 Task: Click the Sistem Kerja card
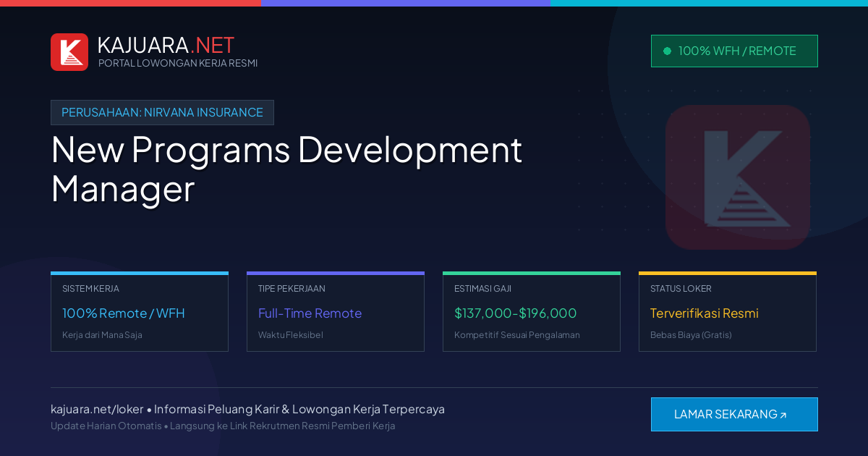tap(140, 311)
